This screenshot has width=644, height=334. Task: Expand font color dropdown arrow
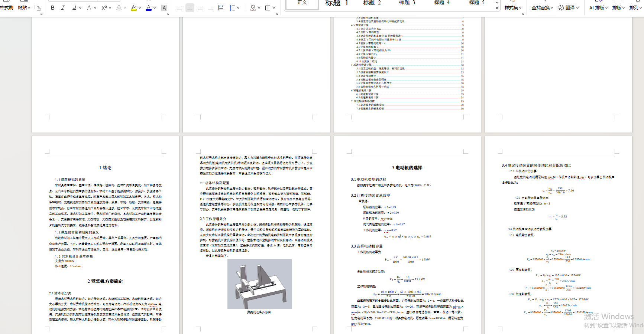(155, 8)
